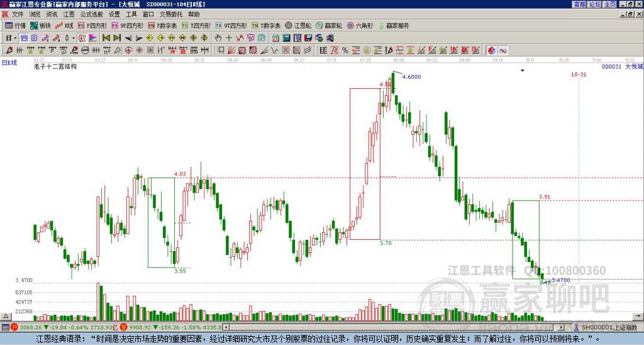Screen dimensions: 644x345
Task: Click the up-triangle button beside volume pane
Action: click(5, 316)
